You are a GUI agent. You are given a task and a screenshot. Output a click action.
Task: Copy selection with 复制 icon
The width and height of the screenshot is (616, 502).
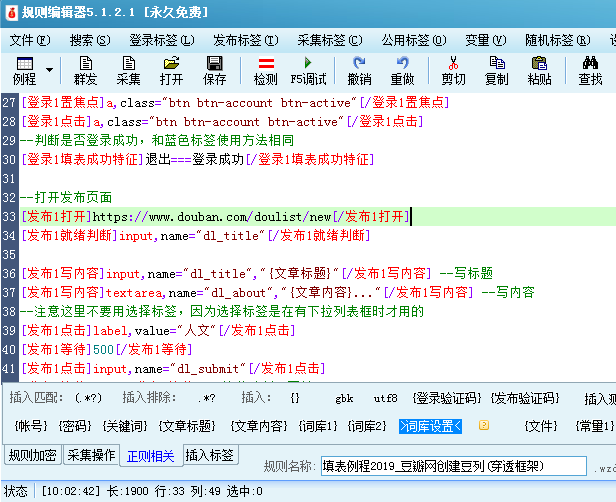(497, 71)
